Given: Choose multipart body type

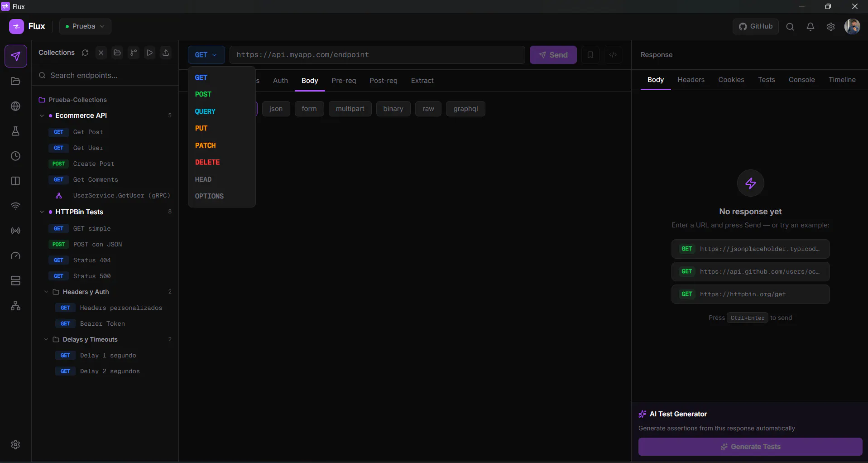Looking at the screenshot, I should (350, 109).
